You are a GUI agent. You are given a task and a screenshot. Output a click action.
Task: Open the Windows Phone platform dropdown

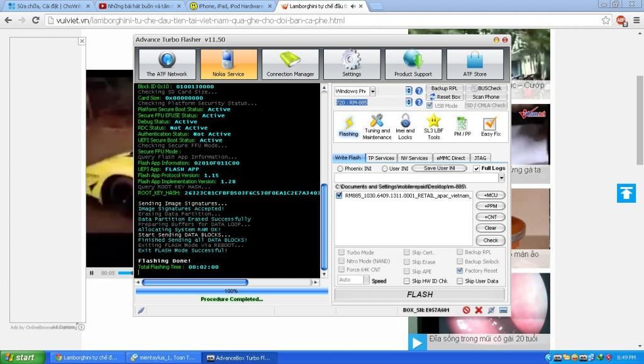(x=372, y=91)
